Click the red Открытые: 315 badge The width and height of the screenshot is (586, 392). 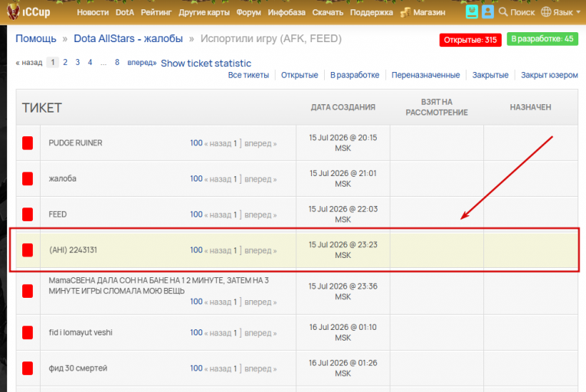pos(470,40)
